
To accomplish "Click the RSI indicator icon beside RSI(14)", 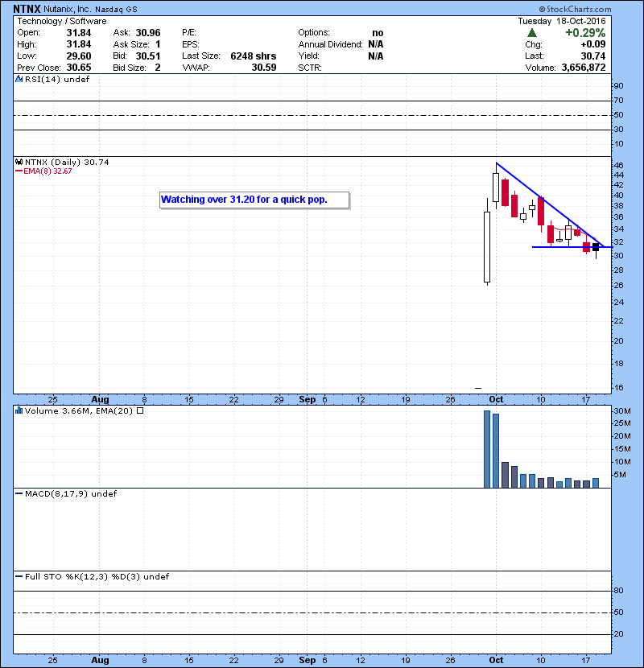I will point(19,79).
